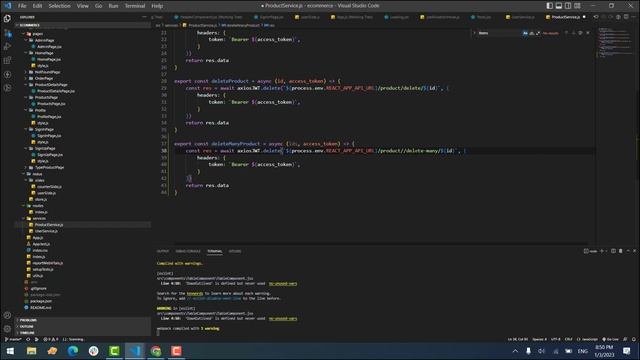Image resolution: width=640 pixels, height=360 pixels.
Task: Expand replace mode arrow in find widget
Action: (474, 33)
